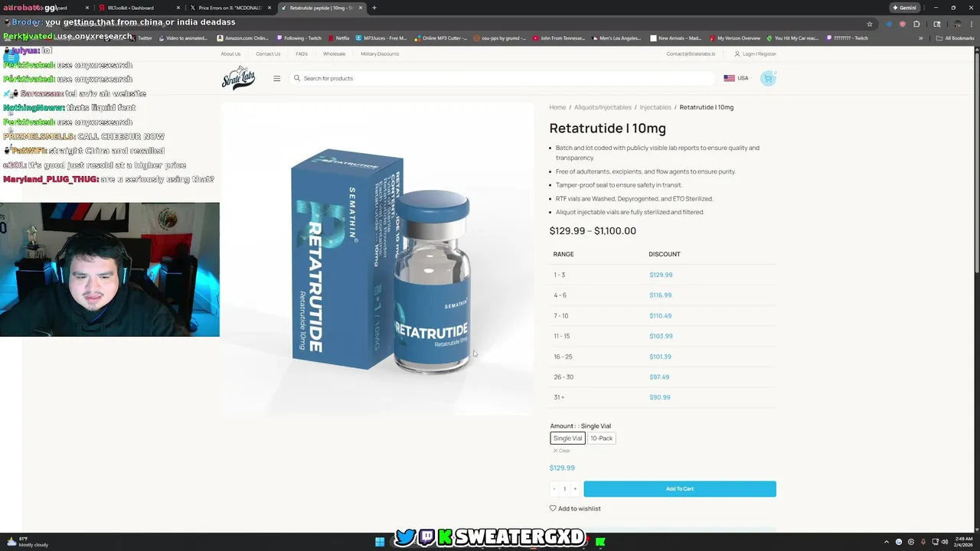
Task: Show hidden system tray icons
Action: [887, 542]
